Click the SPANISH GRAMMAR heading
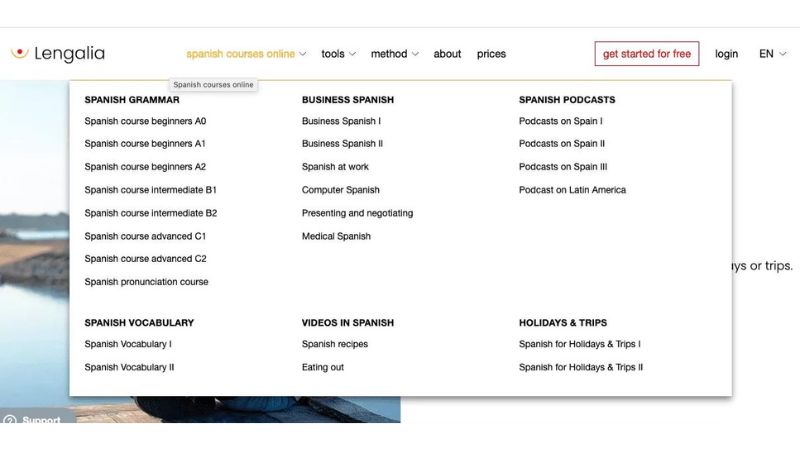Viewport: 800px width, 450px height. click(132, 99)
